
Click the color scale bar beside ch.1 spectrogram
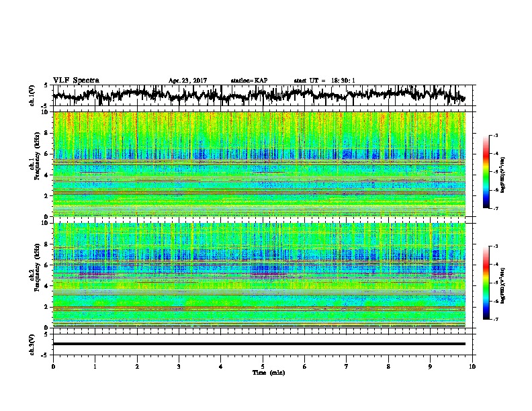click(x=486, y=172)
